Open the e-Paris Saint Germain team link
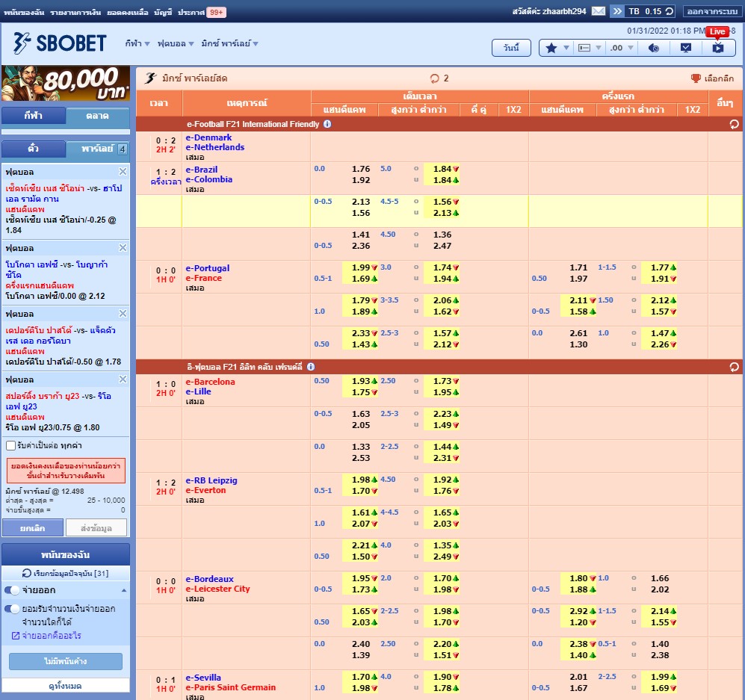 coord(230,687)
